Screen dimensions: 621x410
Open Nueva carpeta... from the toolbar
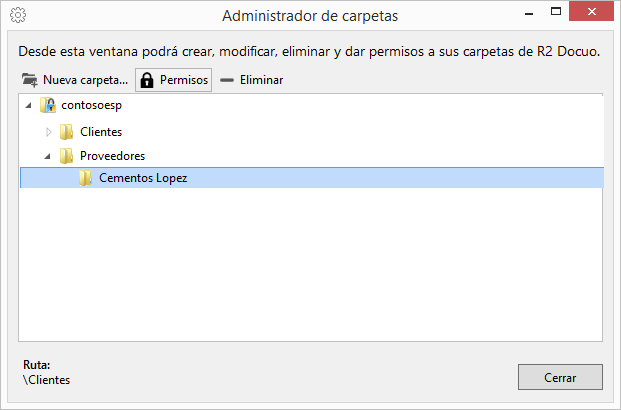click(75, 80)
